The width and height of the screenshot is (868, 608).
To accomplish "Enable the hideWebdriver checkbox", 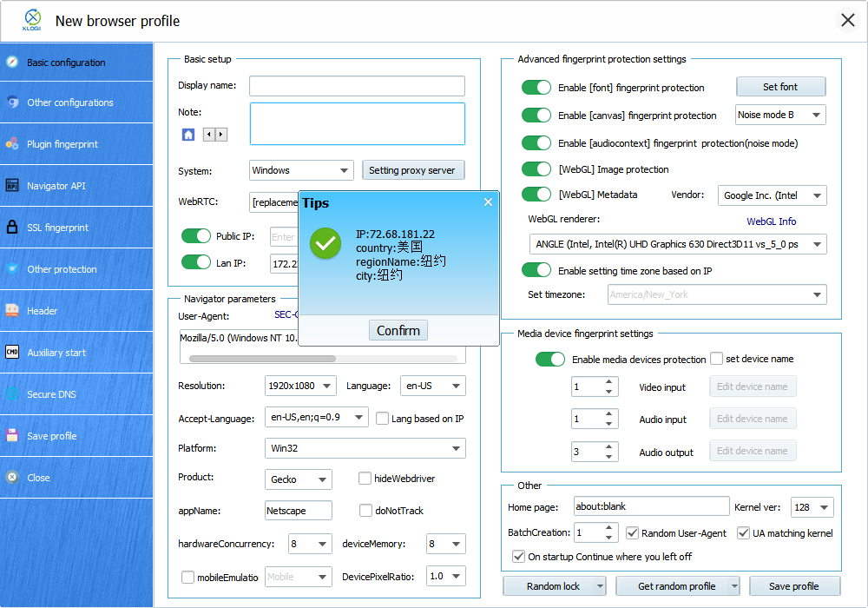I will (365, 479).
